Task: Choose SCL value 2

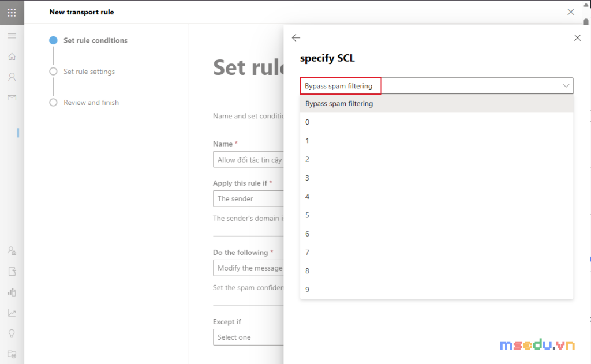Action: coord(436,159)
